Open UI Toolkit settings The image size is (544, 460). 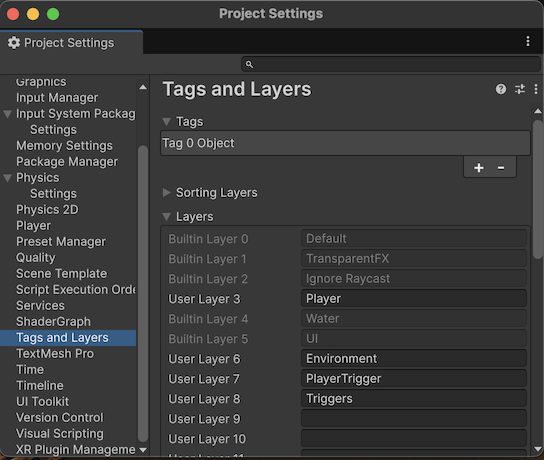click(42, 401)
